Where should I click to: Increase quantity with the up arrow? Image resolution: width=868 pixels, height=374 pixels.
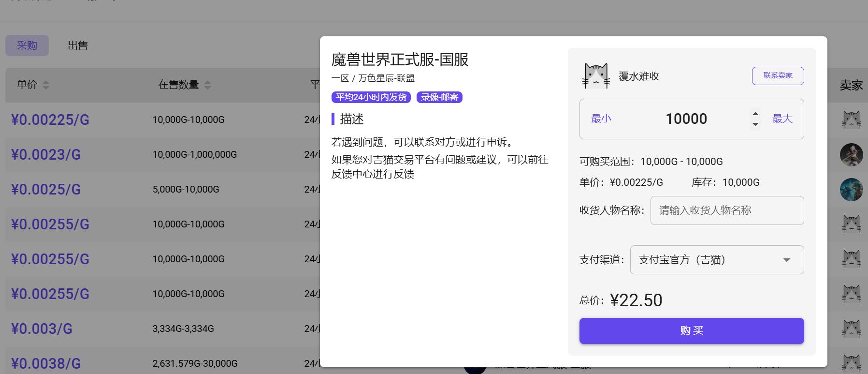pyautogui.click(x=755, y=114)
